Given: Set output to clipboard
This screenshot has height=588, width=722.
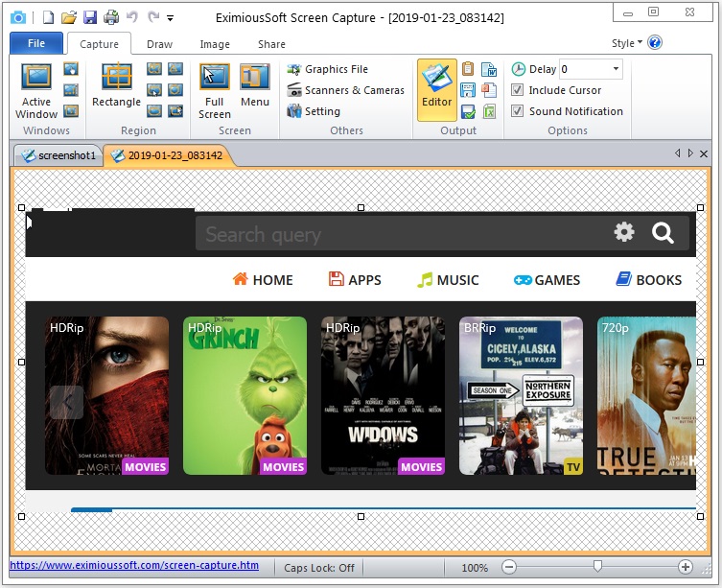Looking at the screenshot, I should [x=468, y=69].
